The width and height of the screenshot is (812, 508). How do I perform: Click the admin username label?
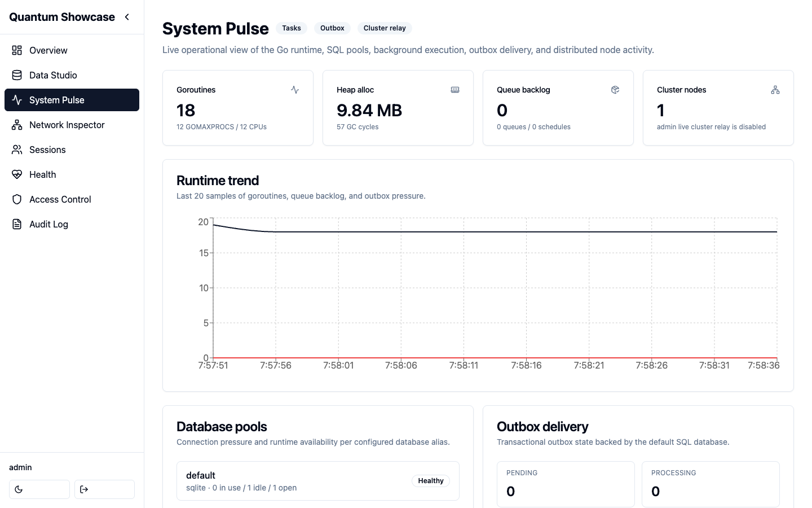pos(20,467)
